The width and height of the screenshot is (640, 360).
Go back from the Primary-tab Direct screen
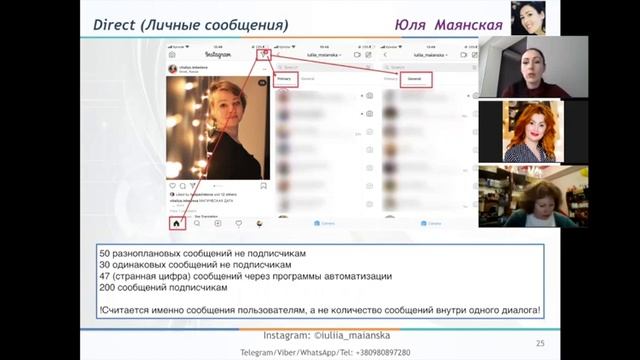coord(279,55)
